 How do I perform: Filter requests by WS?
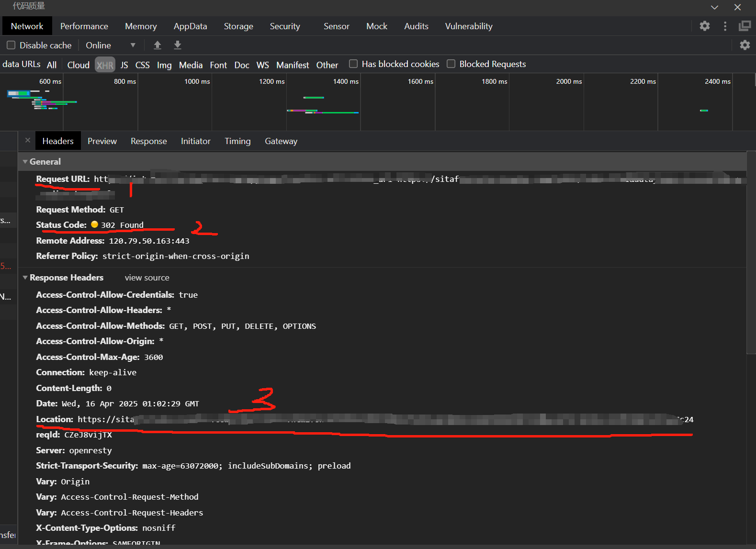click(x=263, y=65)
